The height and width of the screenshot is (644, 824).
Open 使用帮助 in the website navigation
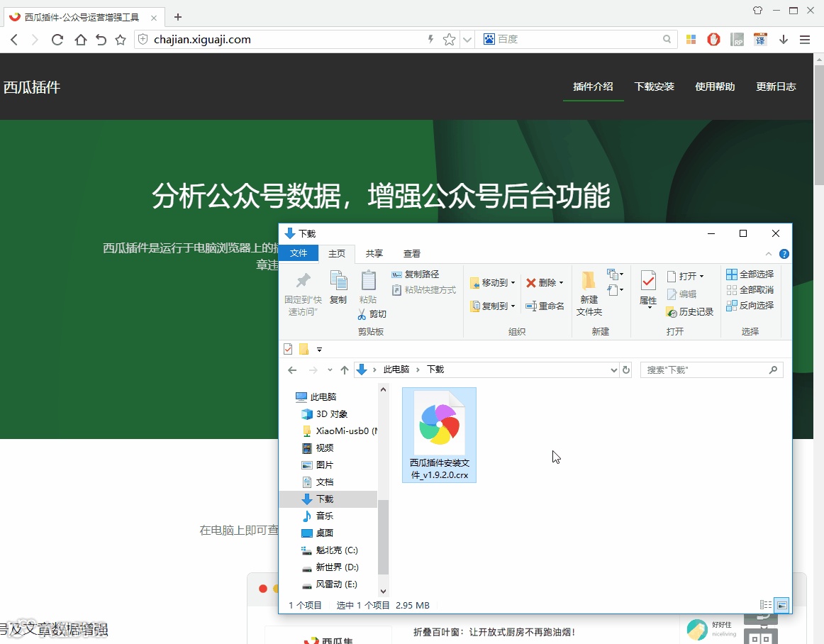(716, 87)
